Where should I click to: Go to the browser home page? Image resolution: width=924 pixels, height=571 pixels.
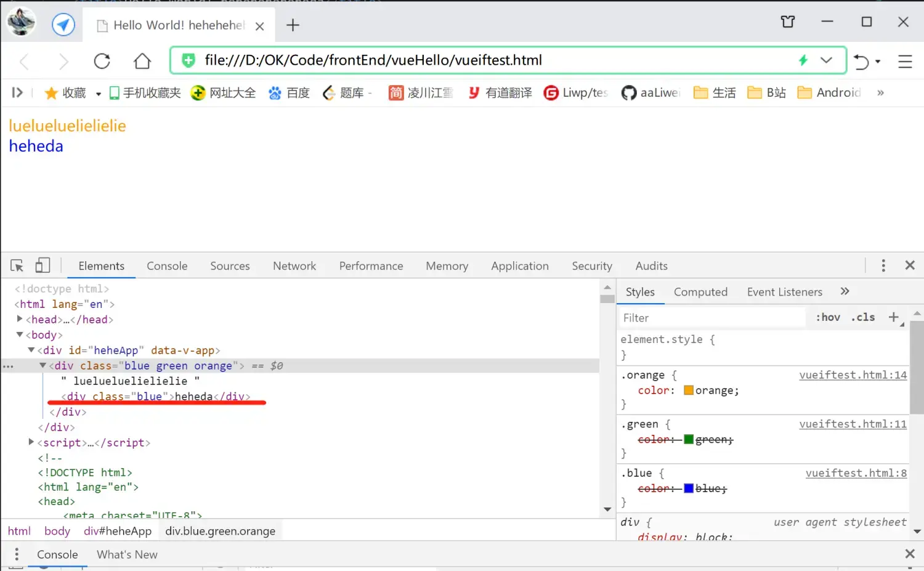coord(142,61)
